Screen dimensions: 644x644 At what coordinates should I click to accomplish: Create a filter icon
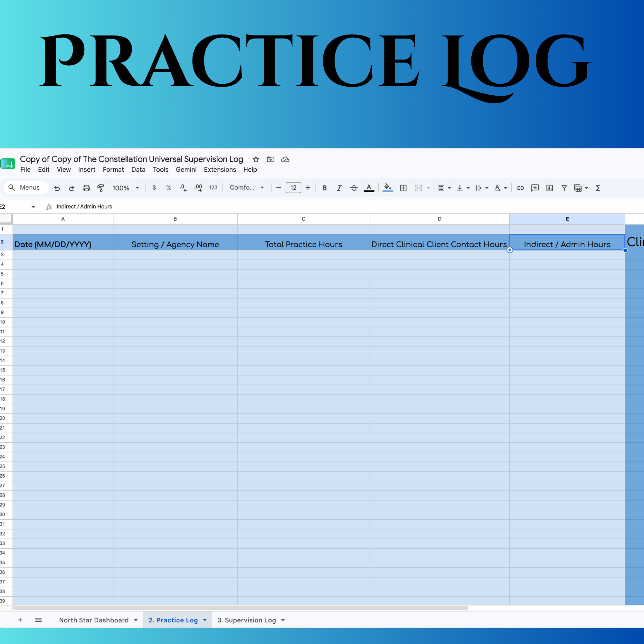pyautogui.click(x=564, y=188)
